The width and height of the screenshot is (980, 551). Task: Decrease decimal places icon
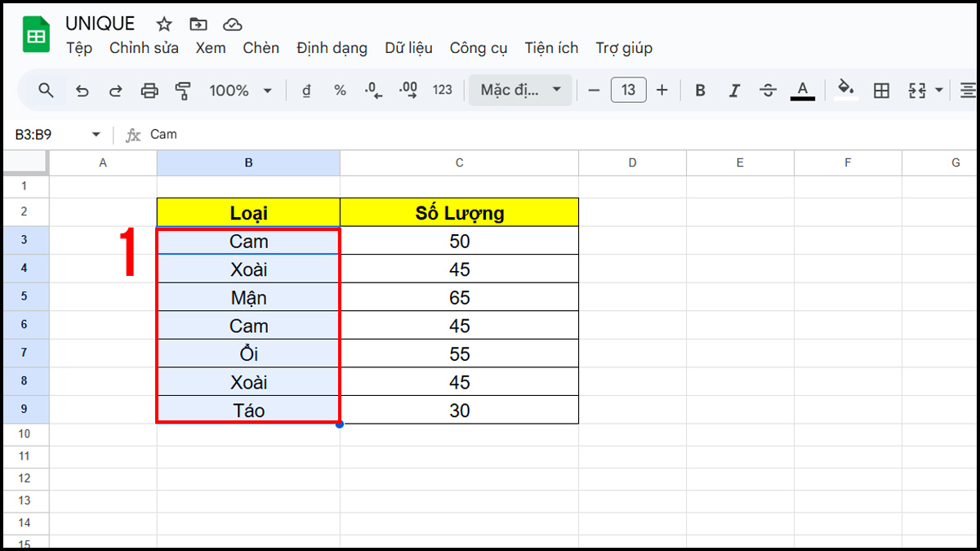(374, 91)
